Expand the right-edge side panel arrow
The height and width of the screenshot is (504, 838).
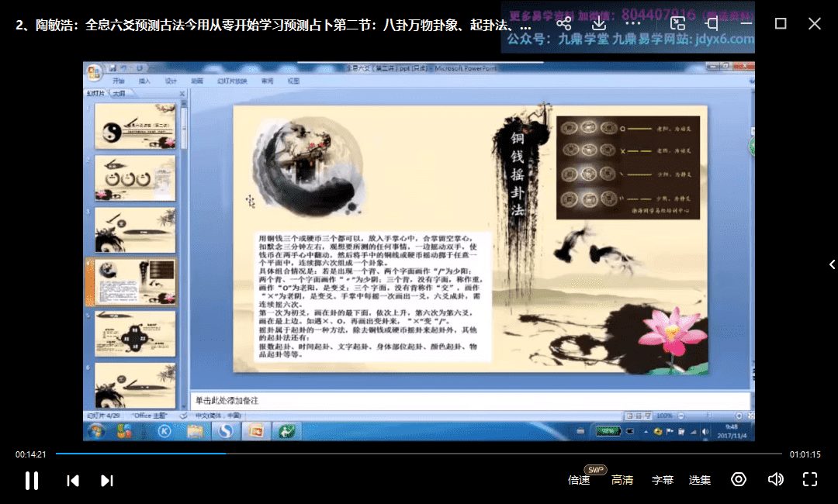pyautogui.click(x=832, y=264)
